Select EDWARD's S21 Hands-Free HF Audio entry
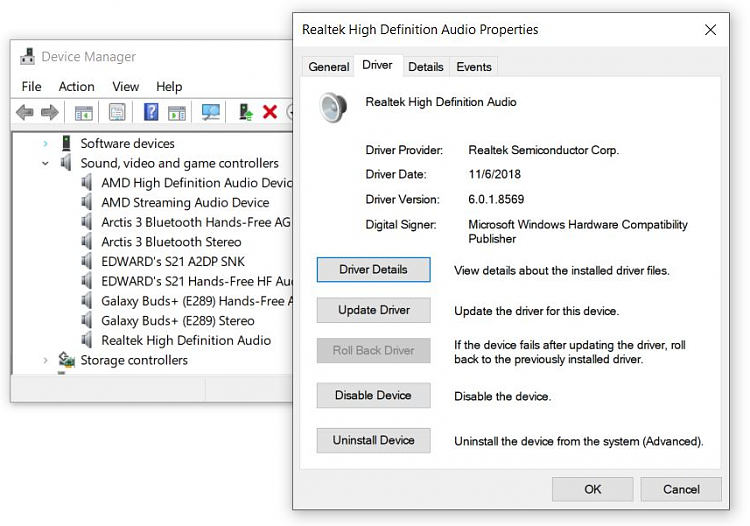This screenshot has width=750, height=526. pos(197,281)
